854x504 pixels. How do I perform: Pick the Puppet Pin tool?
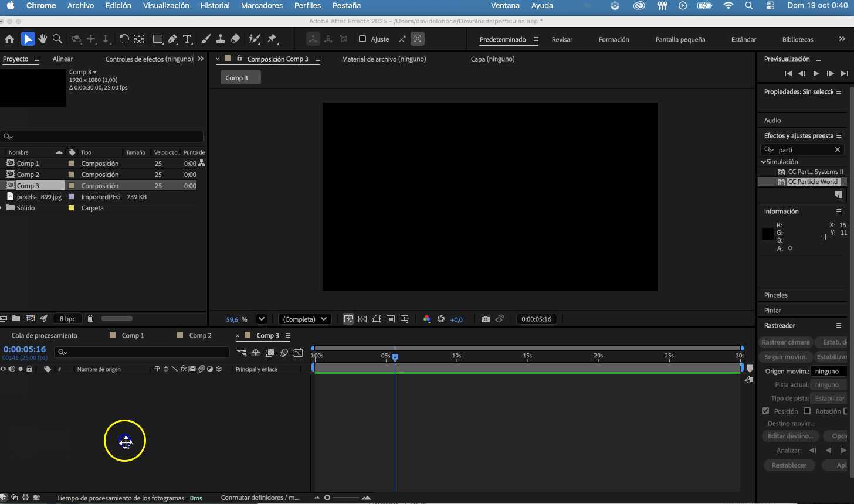[x=272, y=39]
